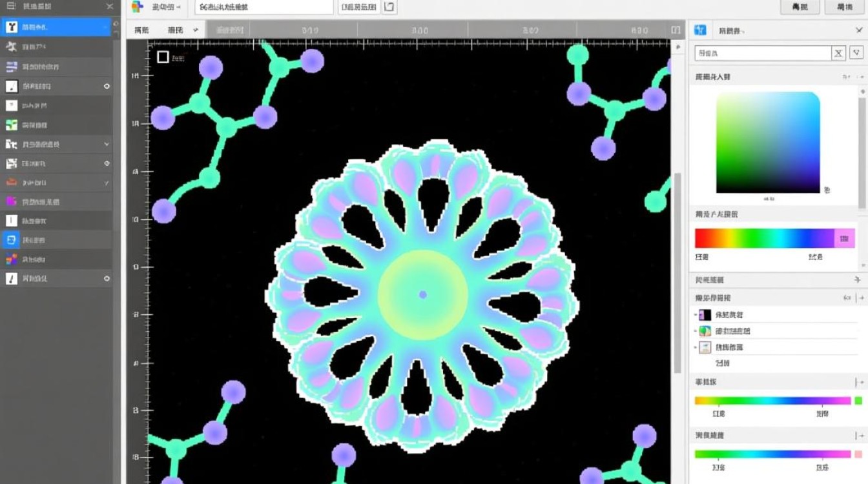Open the triangle dropdown beside the right panel search
Image resolution: width=868 pixels, height=484 pixels.
pos(857,54)
